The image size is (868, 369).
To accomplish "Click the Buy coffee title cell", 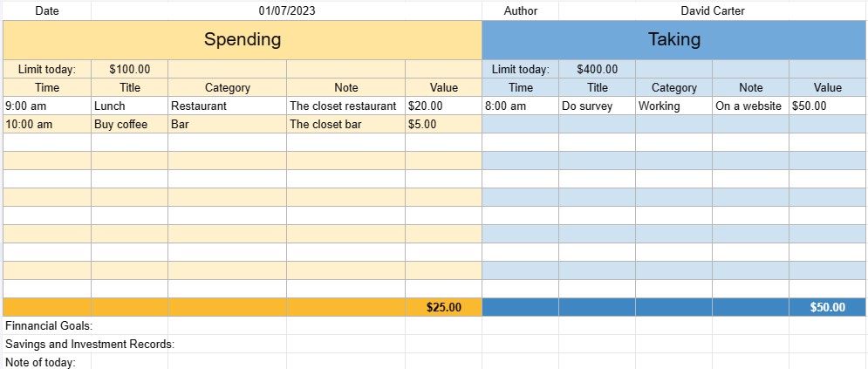I will click(129, 124).
